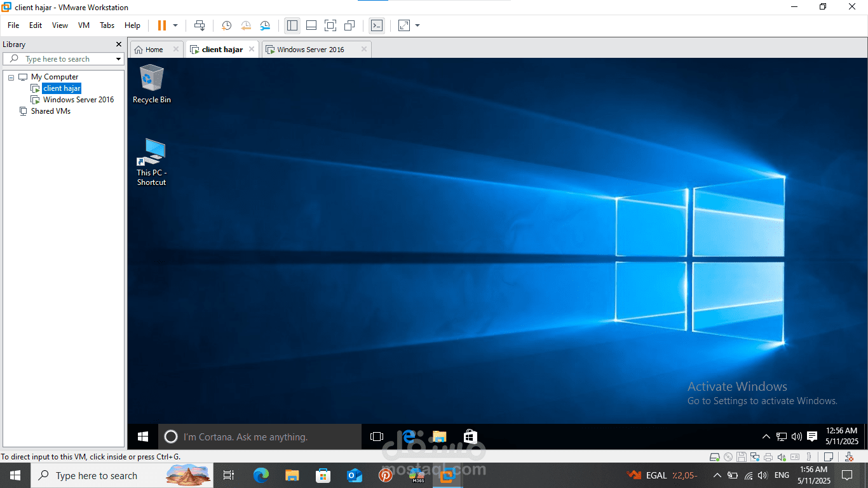Take a snapshot of this virtual machine
This screenshot has width=868, height=488.
point(226,25)
